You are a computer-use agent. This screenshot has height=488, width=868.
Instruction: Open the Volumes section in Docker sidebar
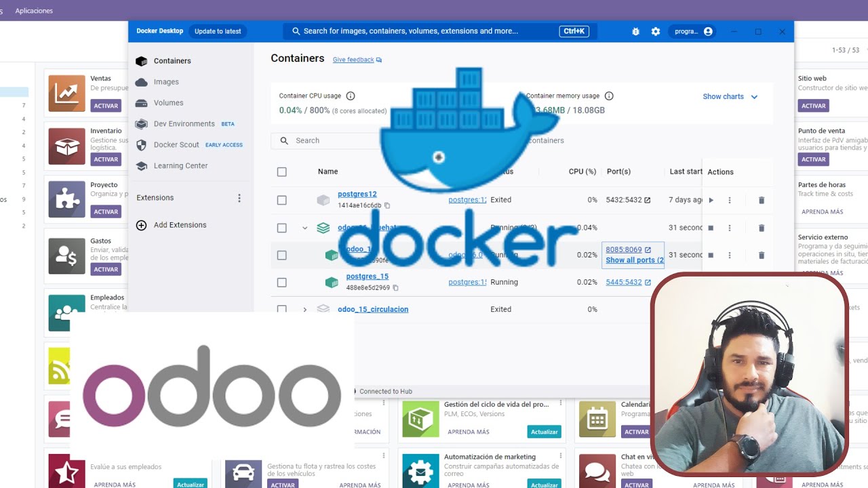159,103
